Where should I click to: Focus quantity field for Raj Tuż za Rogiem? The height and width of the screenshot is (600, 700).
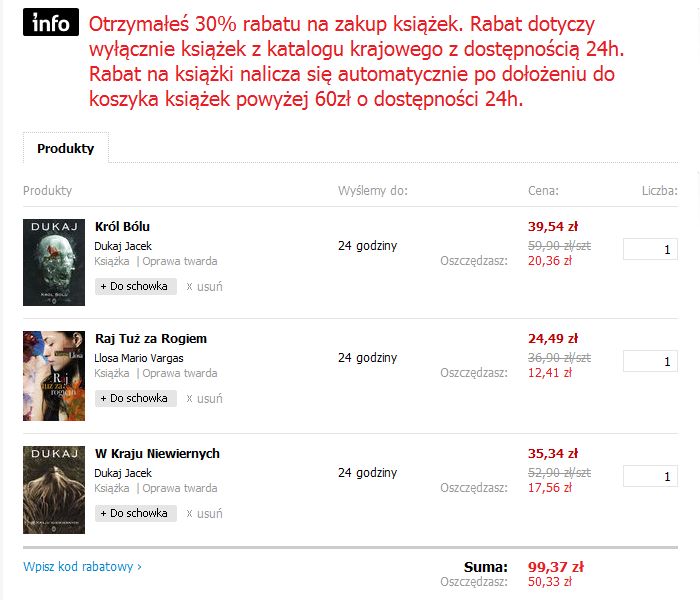click(650, 361)
